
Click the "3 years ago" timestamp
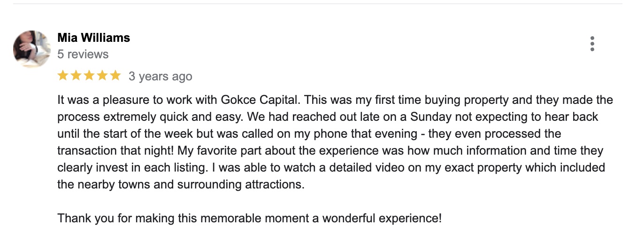(160, 76)
